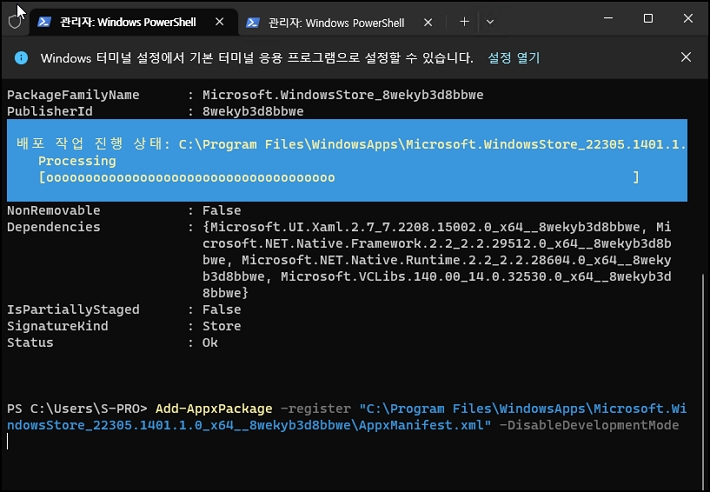Close the second PowerShell tab

428,22
